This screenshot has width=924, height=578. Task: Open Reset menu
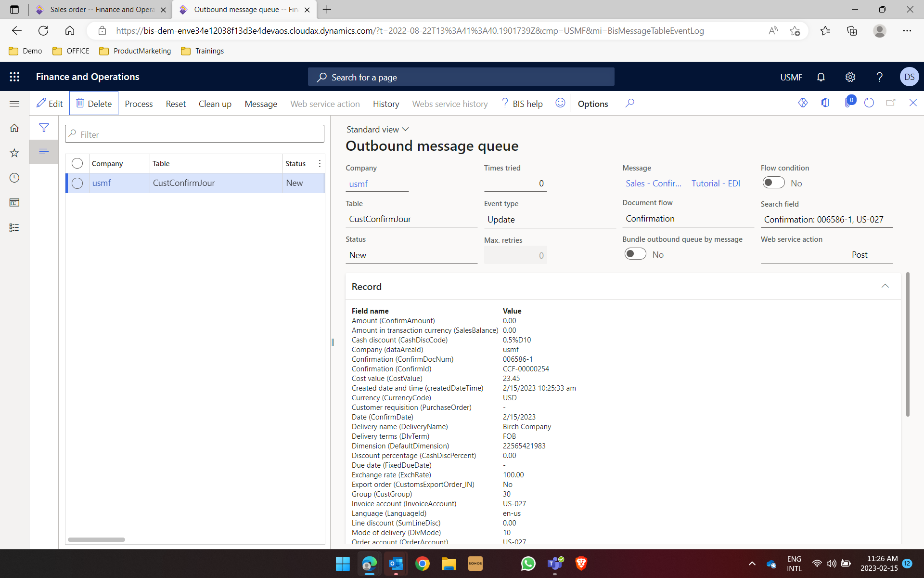(x=176, y=104)
